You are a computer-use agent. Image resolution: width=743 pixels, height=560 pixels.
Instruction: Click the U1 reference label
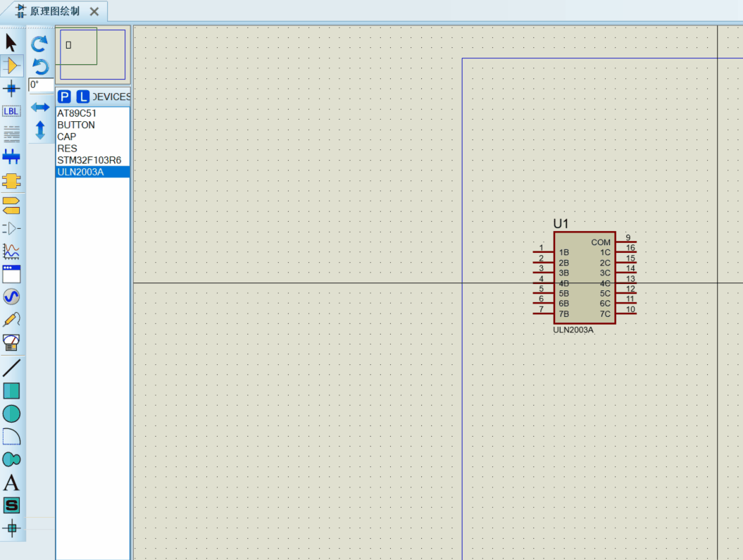(x=561, y=223)
